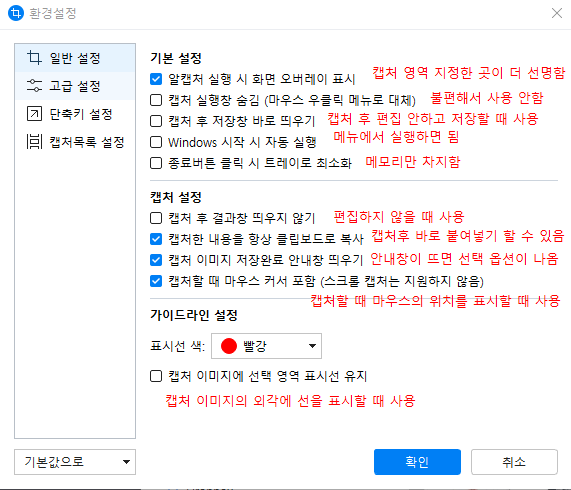This screenshot has height=490, width=571.
Task: Click the ALCapture app icon in title bar
Action: coord(16,13)
